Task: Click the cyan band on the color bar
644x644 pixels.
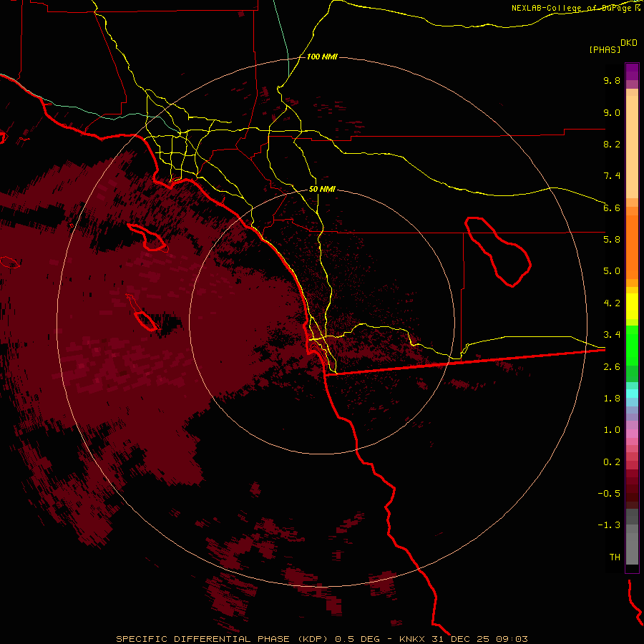Action: pos(632,393)
